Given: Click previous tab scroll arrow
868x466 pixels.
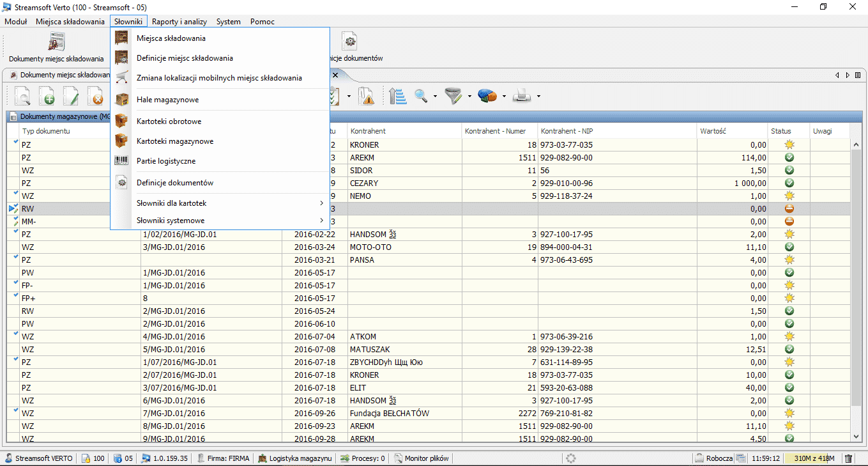Looking at the screenshot, I should click(837, 75).
